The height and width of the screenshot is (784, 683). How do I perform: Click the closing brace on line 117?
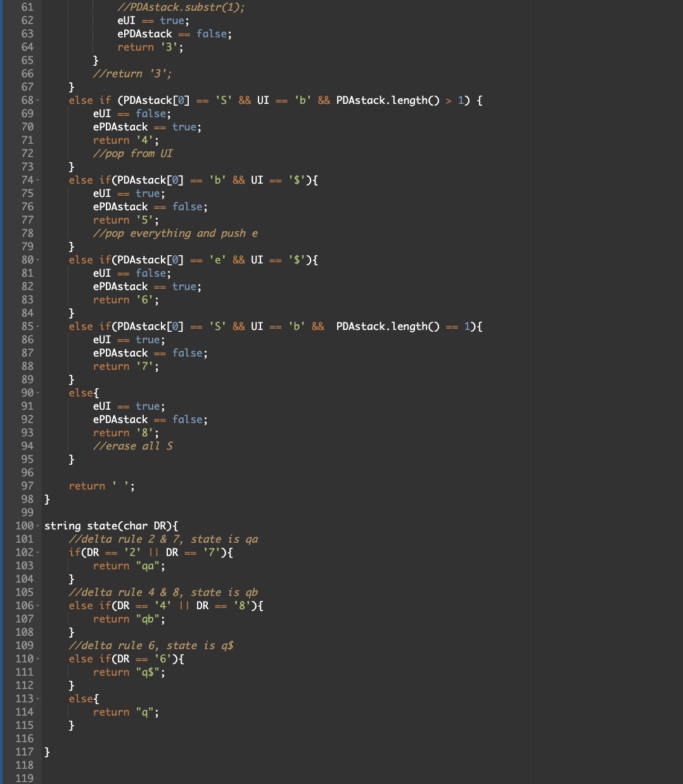tap(47, 752)
